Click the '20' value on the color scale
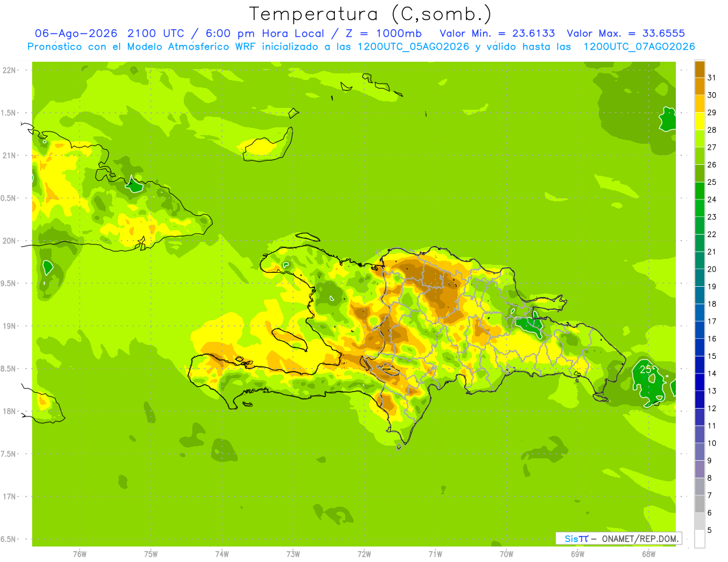The height and width of the screenshot is (562, 728). coord(712,269)
